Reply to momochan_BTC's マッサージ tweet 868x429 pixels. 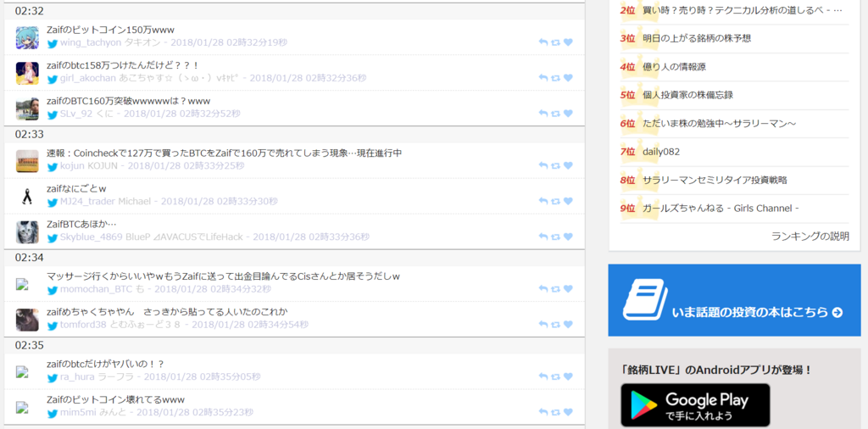(x=543, y=289)
